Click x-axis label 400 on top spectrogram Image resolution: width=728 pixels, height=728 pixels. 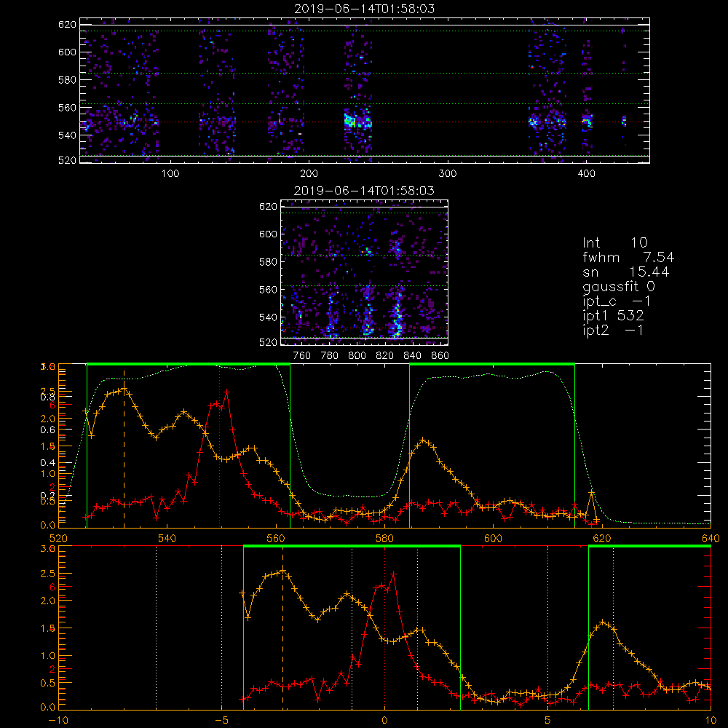point(586,174)
